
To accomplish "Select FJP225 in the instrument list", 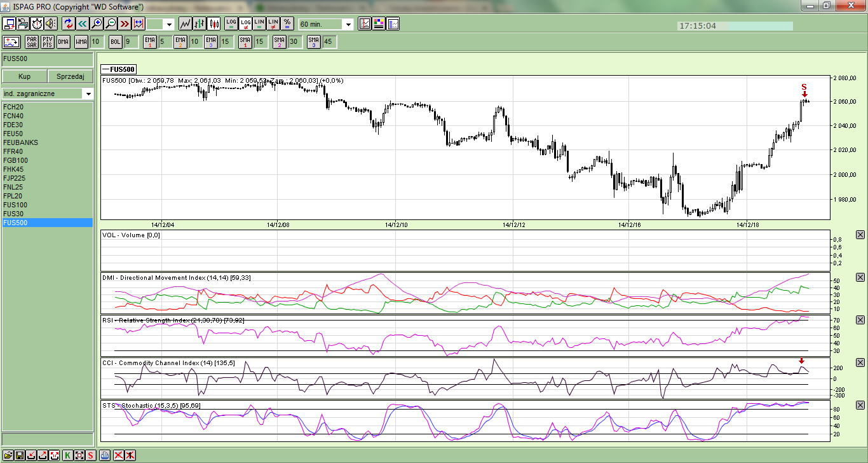I will pos(14,178).
